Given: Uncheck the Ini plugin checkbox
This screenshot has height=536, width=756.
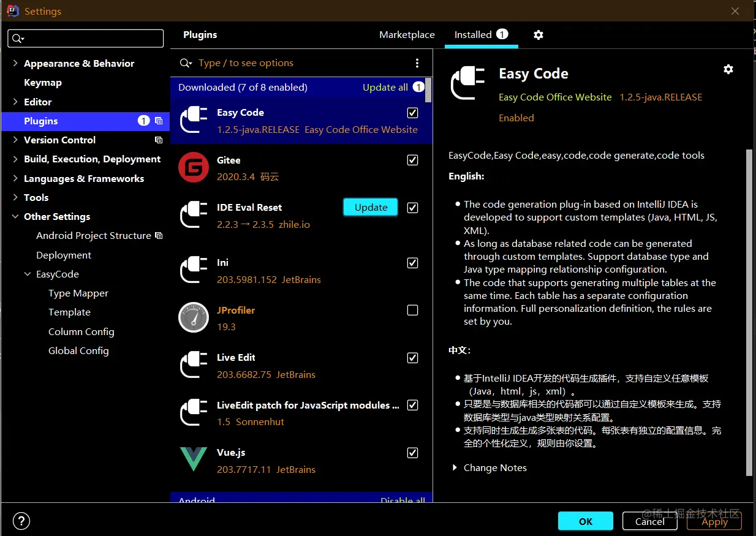Looking at the screenshot, I should pos(413,263).
